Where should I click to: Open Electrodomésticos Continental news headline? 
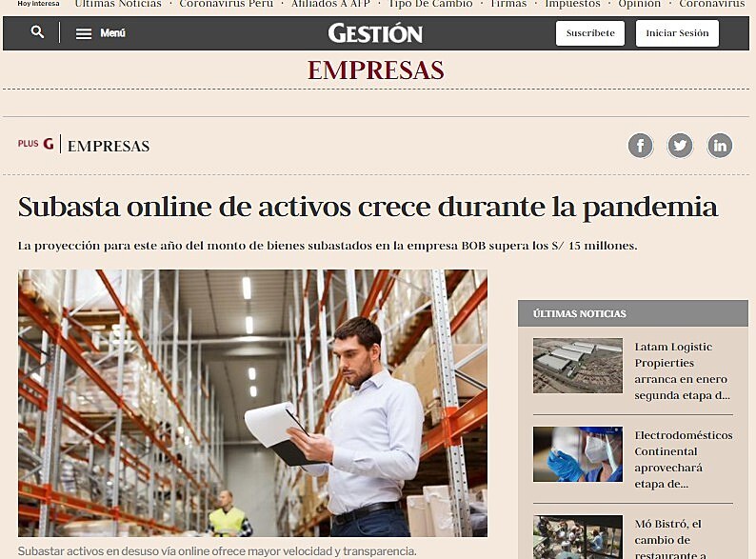click(x=684, y=459)
